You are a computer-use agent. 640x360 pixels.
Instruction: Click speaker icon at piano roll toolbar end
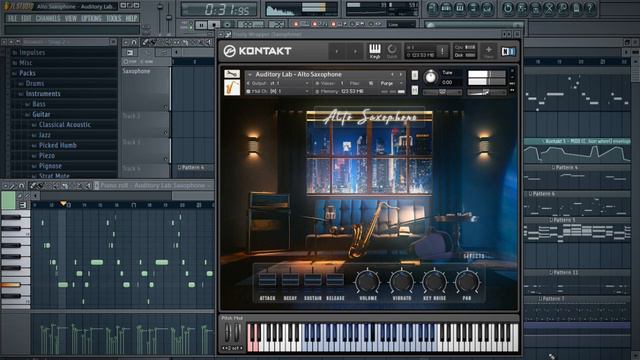[x=87, y=186]
